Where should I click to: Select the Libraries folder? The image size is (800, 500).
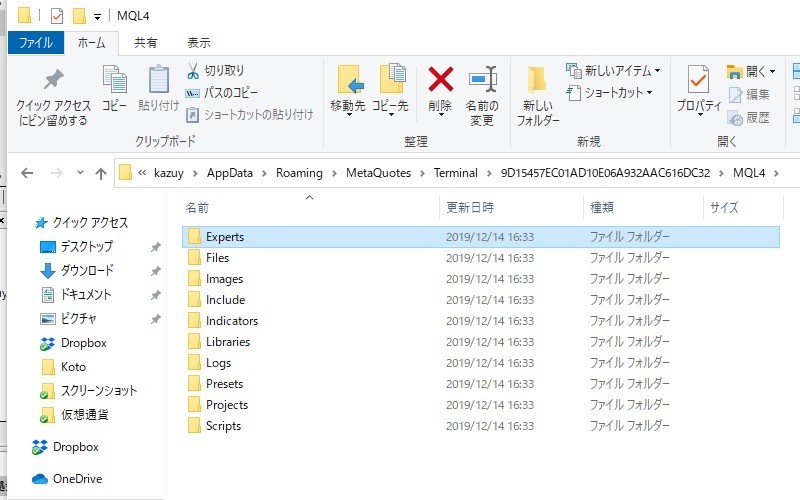coord(481,342)
